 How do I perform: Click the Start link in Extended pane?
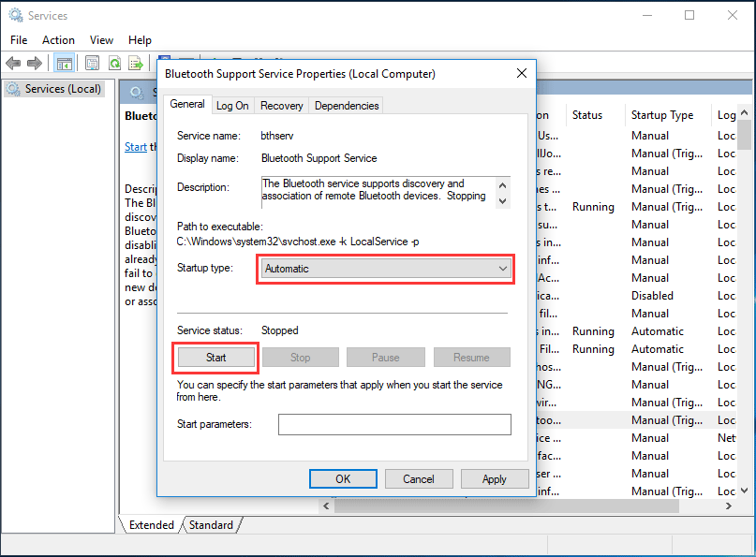136,147
